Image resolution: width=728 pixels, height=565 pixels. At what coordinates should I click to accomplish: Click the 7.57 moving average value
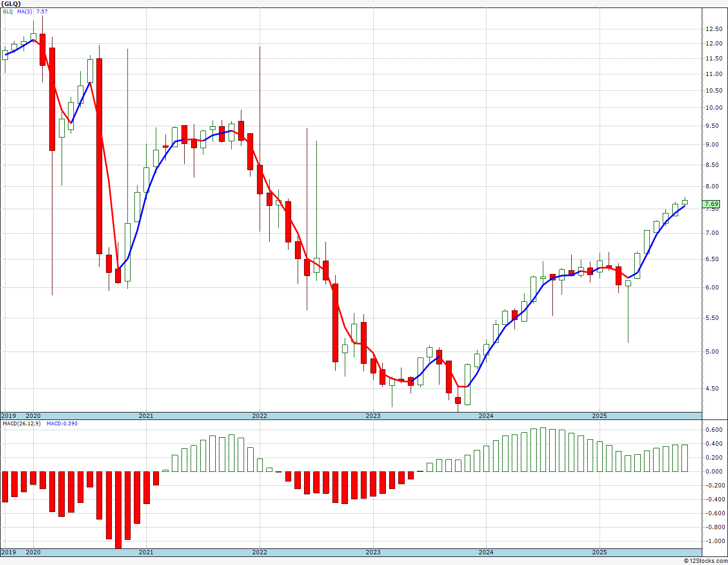[x=42, y=11]
